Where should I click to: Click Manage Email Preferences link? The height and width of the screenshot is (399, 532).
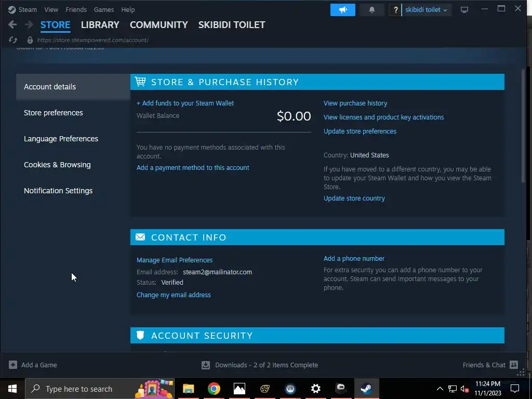pyautogui.click(x=175, y=260)
